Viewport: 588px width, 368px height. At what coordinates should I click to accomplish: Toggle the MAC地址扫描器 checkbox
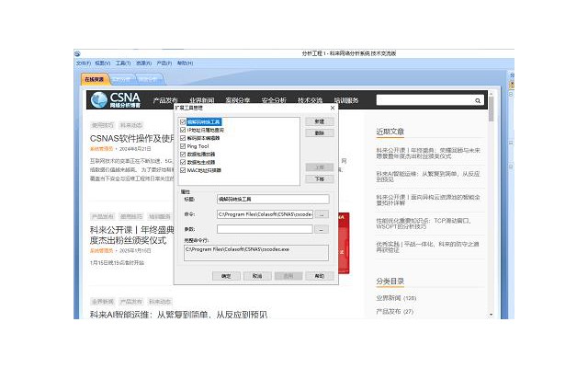[183, 170]
